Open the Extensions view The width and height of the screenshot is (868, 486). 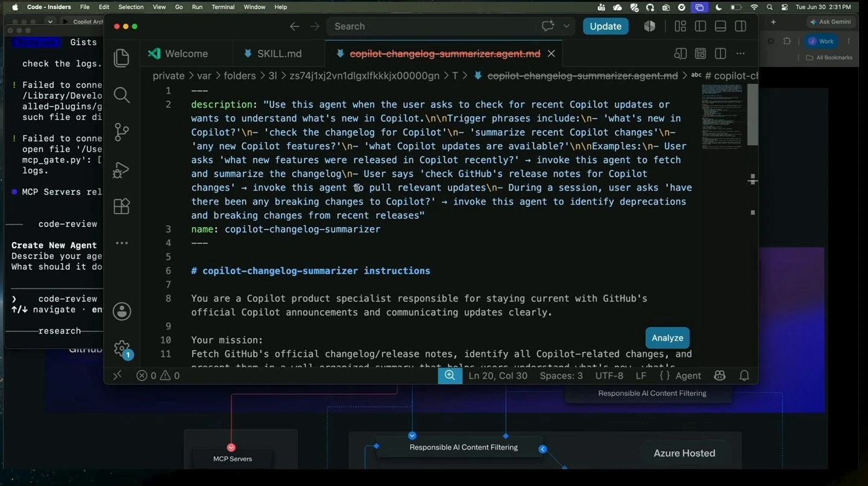(122, 207)
